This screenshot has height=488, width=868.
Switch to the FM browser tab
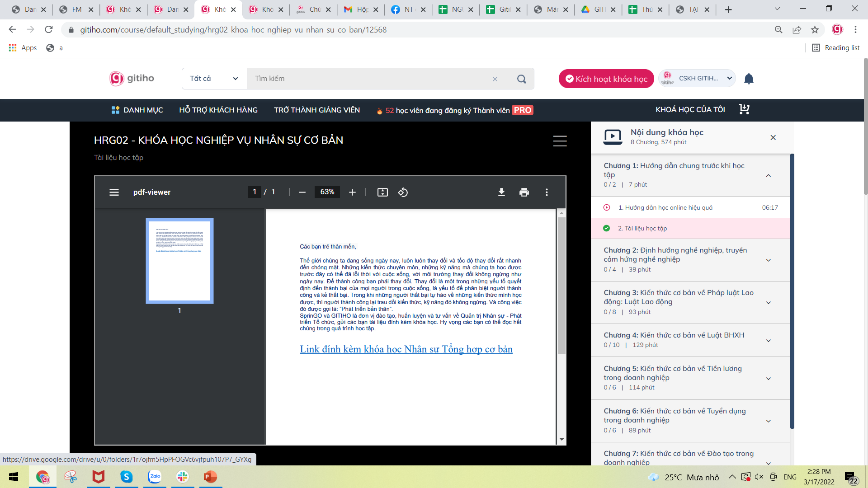click(76, 9)
